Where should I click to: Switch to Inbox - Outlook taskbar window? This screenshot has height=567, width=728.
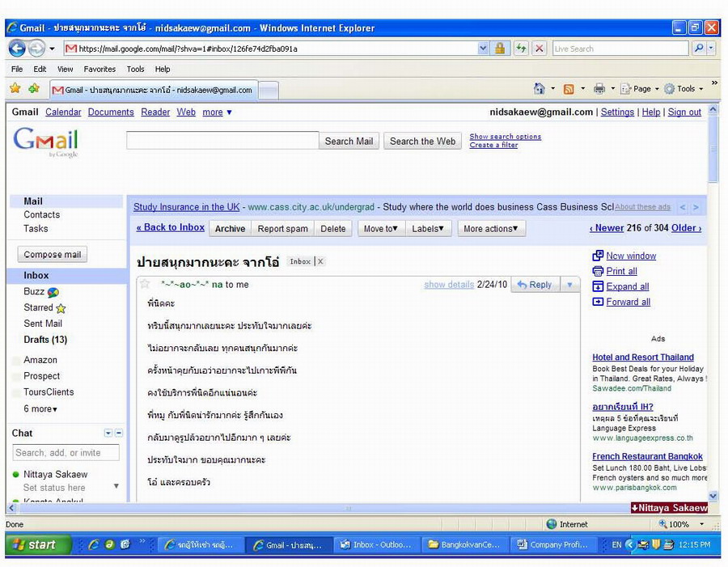pos(376,544)
